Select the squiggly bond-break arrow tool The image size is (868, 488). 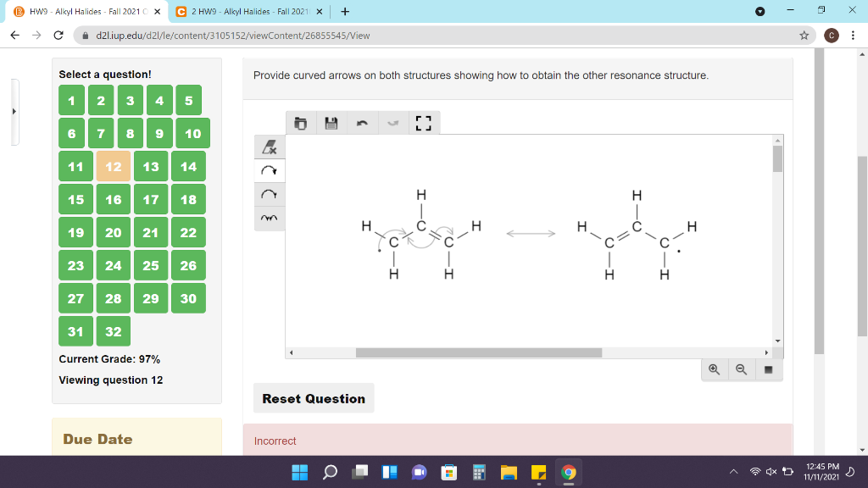(x=270, y=218)
